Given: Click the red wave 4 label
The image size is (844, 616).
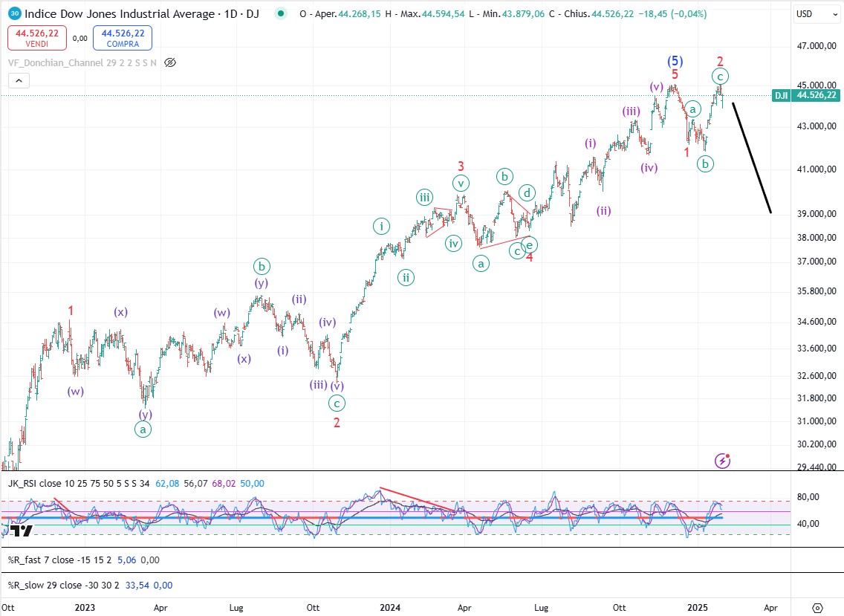Looking at the screenshot, I should pyautogui.click(x=530, y=257).
